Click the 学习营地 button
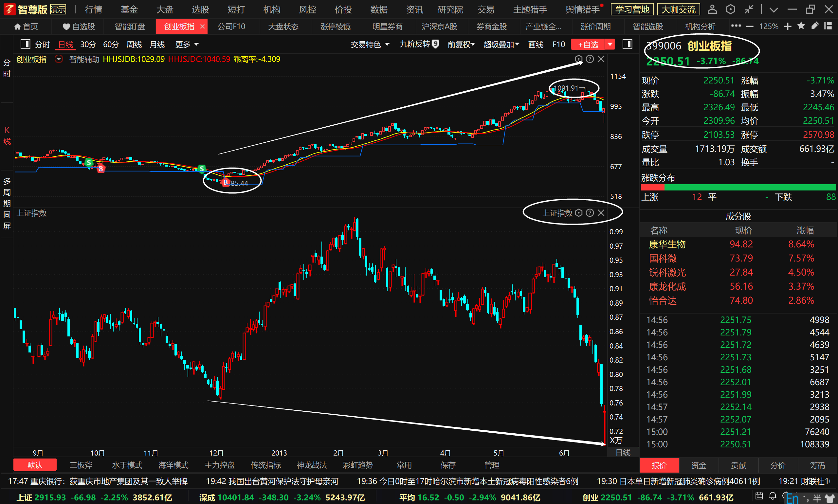The height and width of the screenshot is (504, 838). 632,9
